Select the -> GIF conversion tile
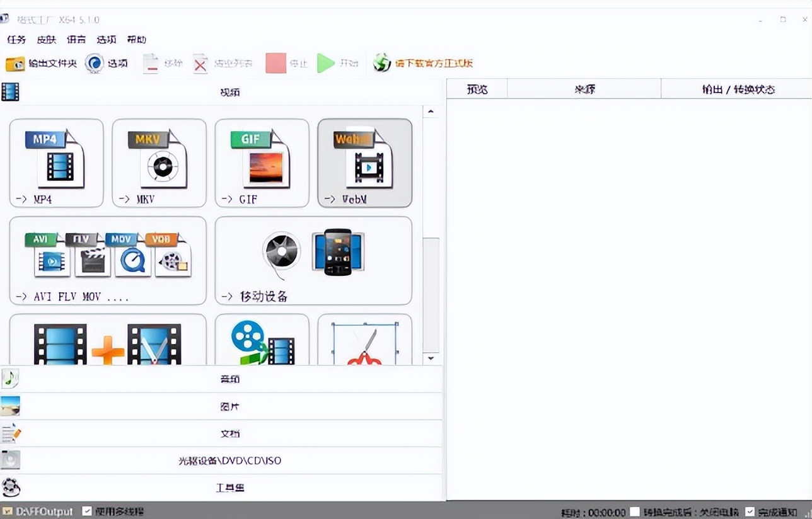The image size is (812, 519). 262,163
